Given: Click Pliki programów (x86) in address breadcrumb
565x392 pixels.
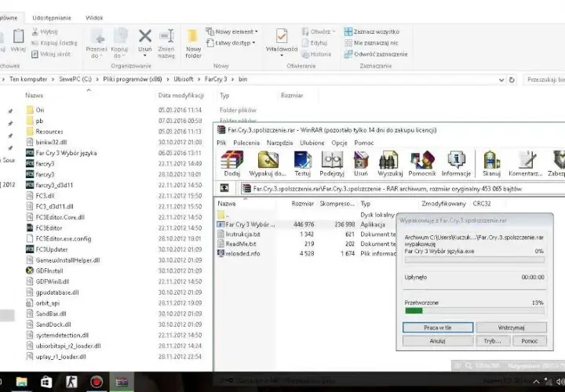Looking at the screenshot, I should (x=133, y=79).
